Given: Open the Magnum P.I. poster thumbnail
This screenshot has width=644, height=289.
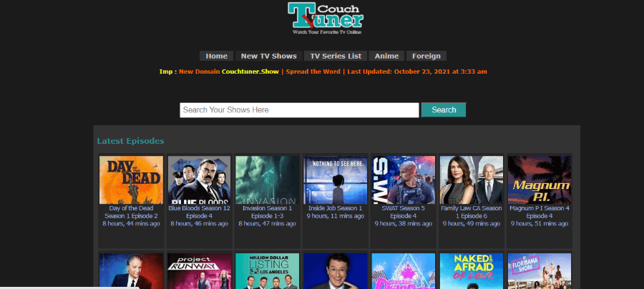Looking at the screenshot, I should [540, 180].
